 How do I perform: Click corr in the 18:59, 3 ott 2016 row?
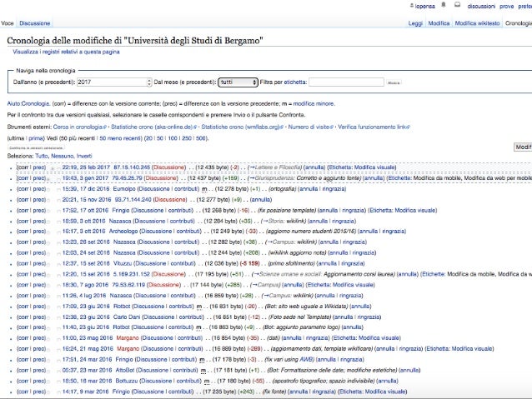[x=23, y=222]
